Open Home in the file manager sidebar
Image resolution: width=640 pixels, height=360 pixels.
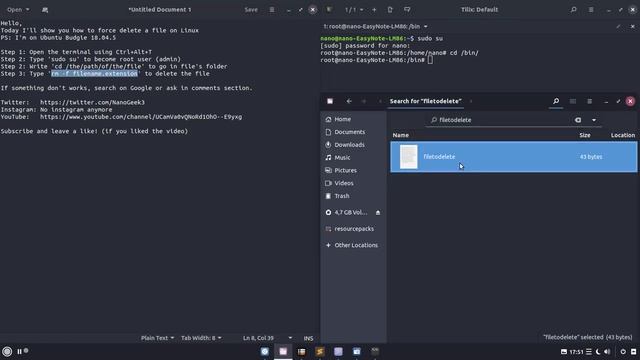pos(353,119)
